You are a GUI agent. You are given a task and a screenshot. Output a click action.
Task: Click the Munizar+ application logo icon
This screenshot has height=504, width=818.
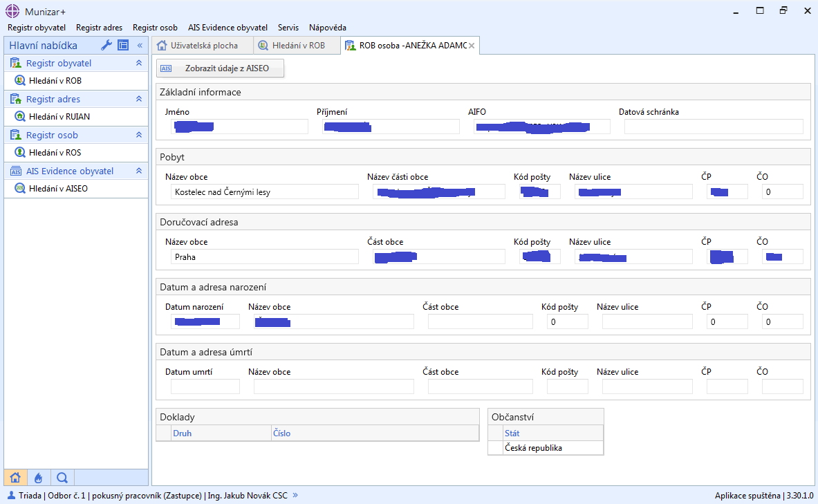(x=12, y=11)
